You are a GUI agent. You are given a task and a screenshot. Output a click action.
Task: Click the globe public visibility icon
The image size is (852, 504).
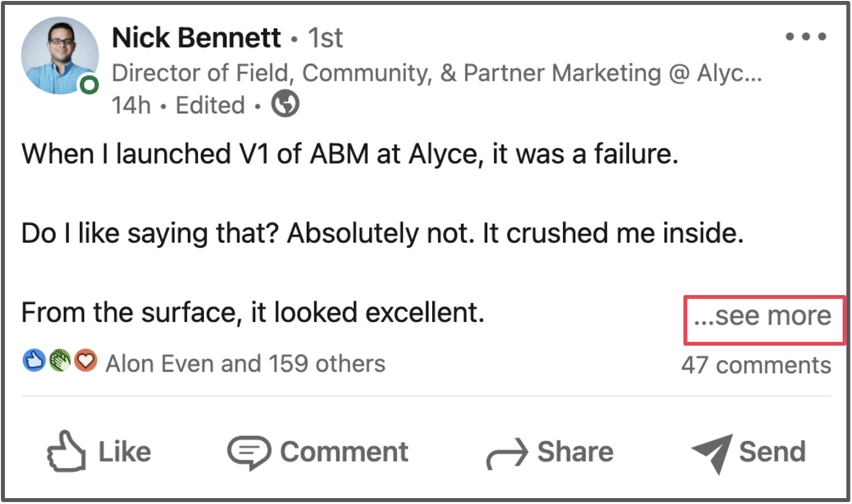pyautogui.click(x=285, y=104)
